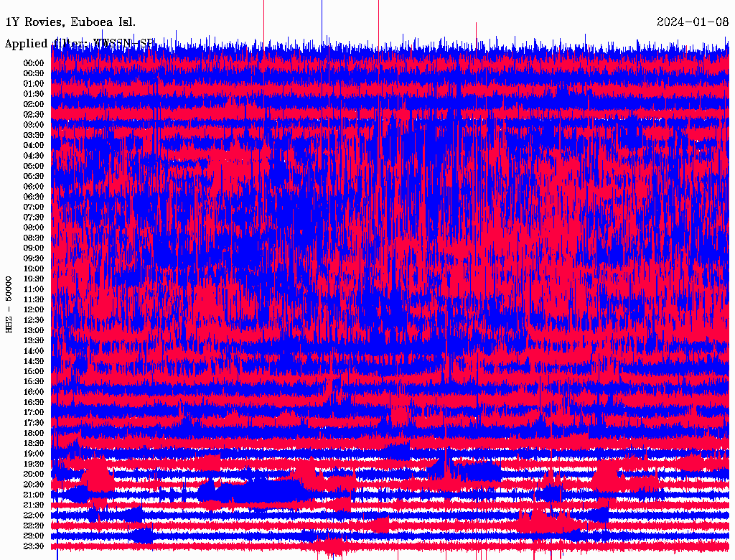Click the 03:30 time label

click(34, 135)
